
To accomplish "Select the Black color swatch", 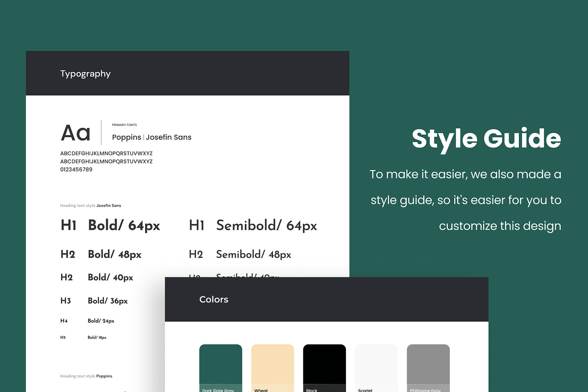I will [x=324, y=368].
